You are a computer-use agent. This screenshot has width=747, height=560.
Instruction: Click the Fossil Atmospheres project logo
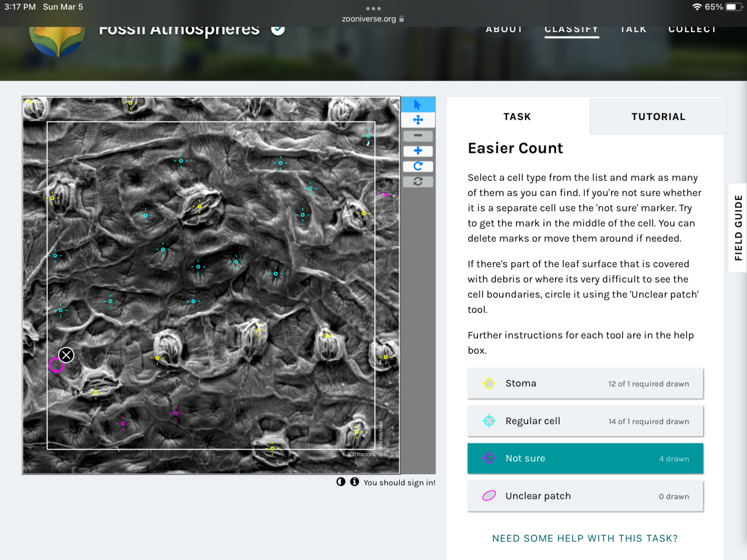[x=57, y=41]
